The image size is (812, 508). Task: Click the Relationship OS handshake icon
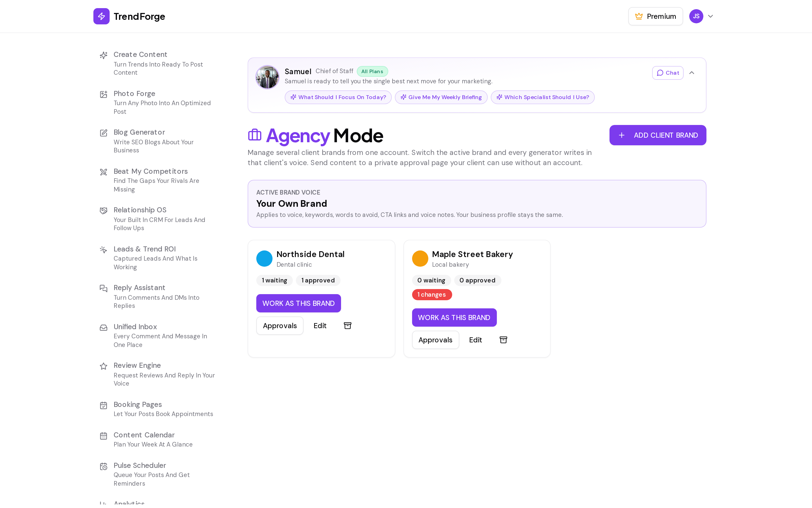[x=104, y=211]
